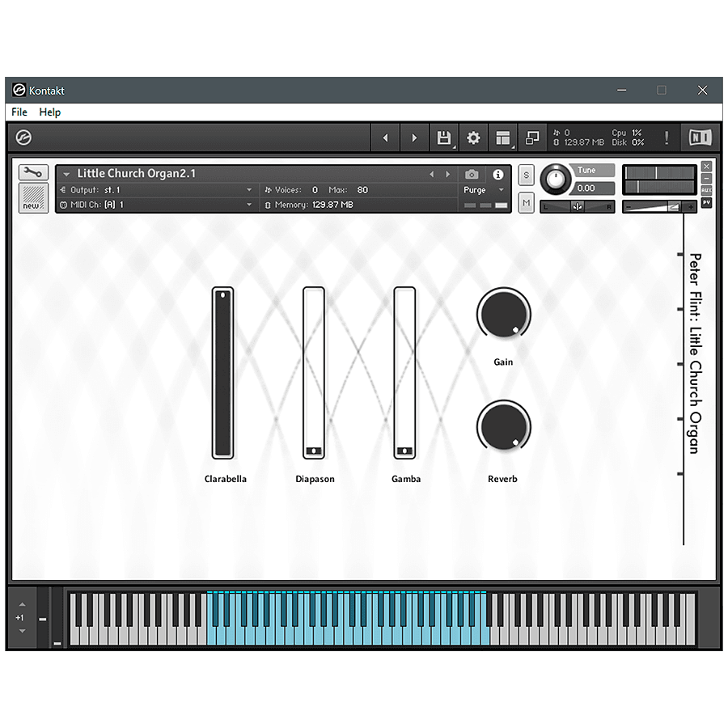The height and width of the screenshot is (728, 728).
Task: Click the Cpu 1% readout
Action: point(627,133)
